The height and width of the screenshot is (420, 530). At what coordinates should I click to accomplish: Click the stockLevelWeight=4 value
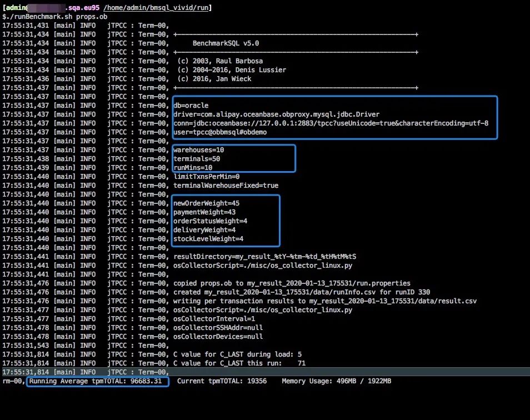208,239
